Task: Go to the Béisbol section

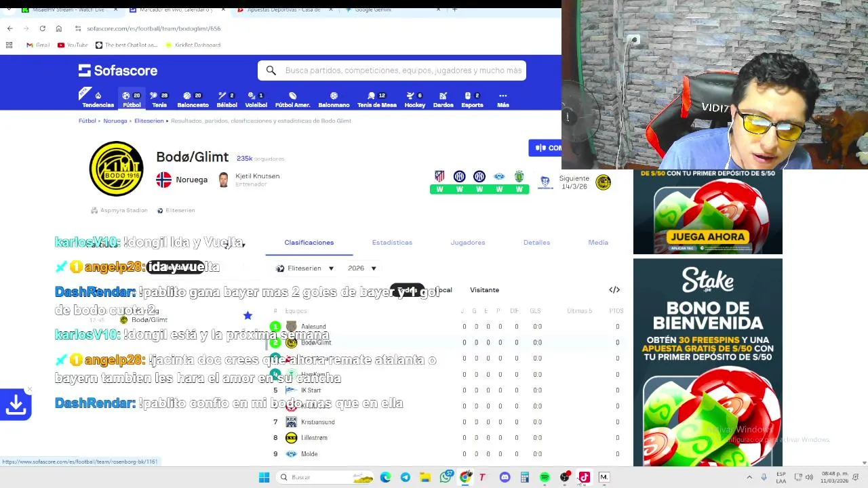Action: click(226, 100)
